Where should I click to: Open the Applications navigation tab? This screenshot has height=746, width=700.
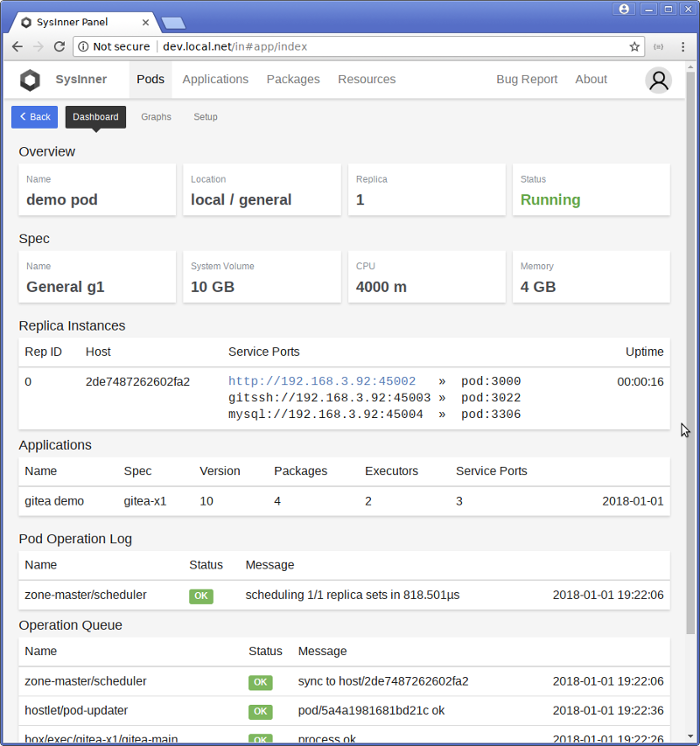coord(216,79)
